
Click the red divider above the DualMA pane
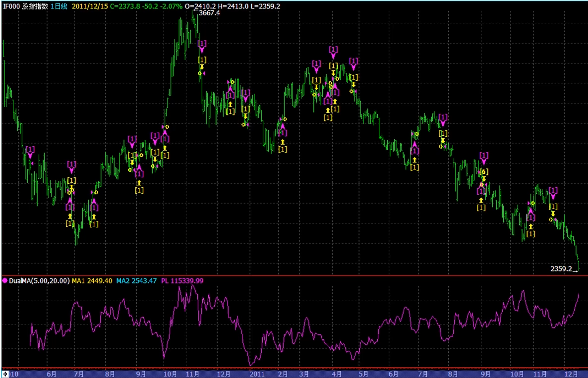(x=294, y=275)
